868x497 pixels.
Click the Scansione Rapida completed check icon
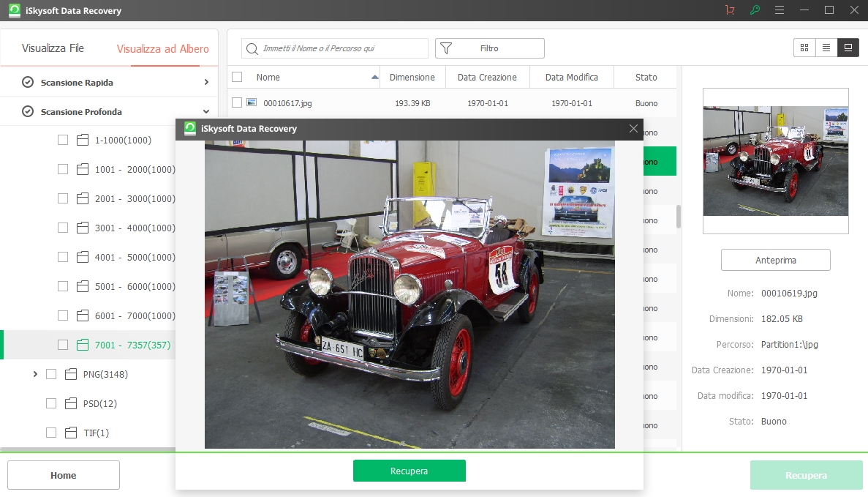coord(28,82)
